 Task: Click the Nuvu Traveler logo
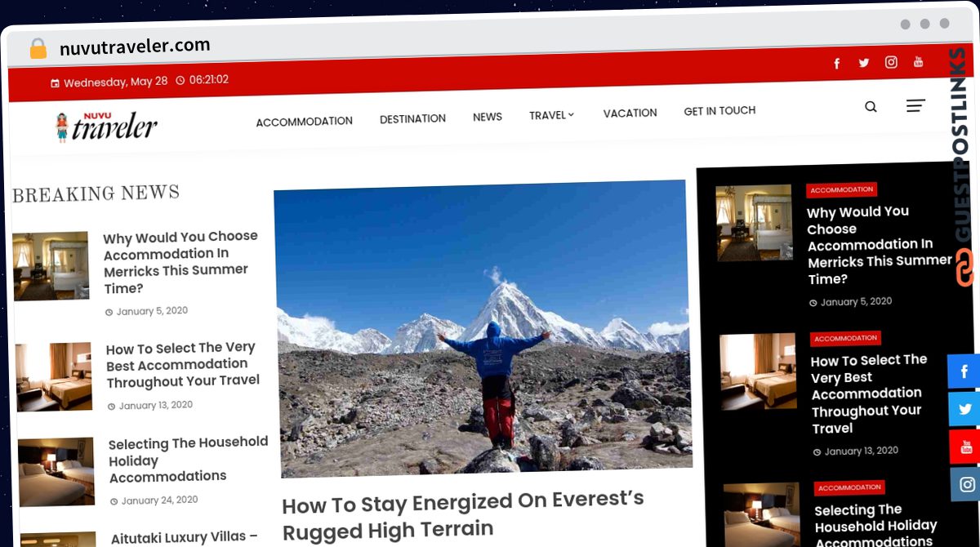click(105, 127)
